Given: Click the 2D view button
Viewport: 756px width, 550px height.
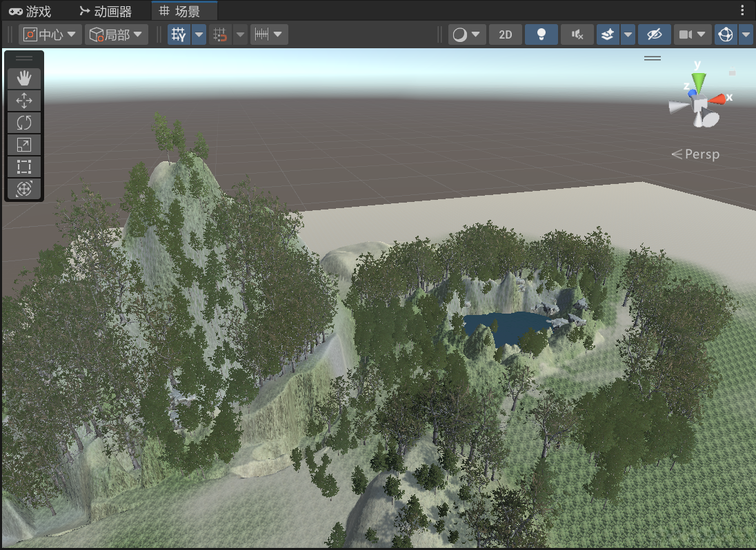Looking at the screenshot, I should click(x=506, y=34).
